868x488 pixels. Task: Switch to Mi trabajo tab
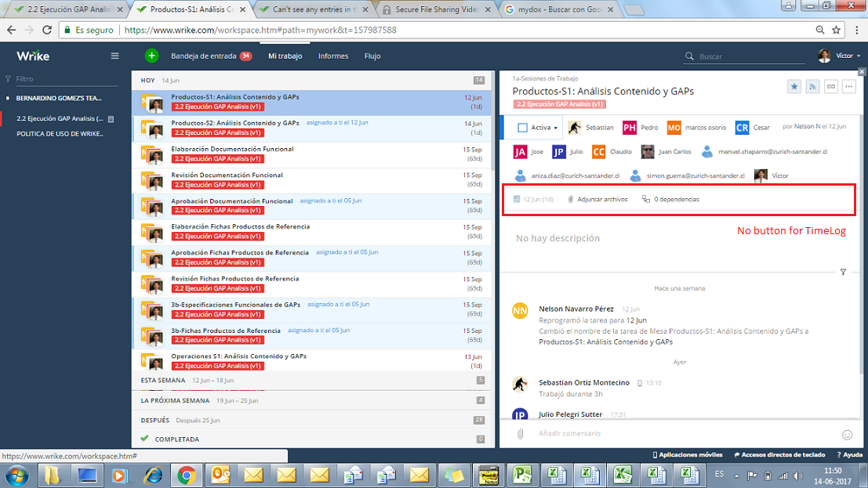(x=285, y=56)
